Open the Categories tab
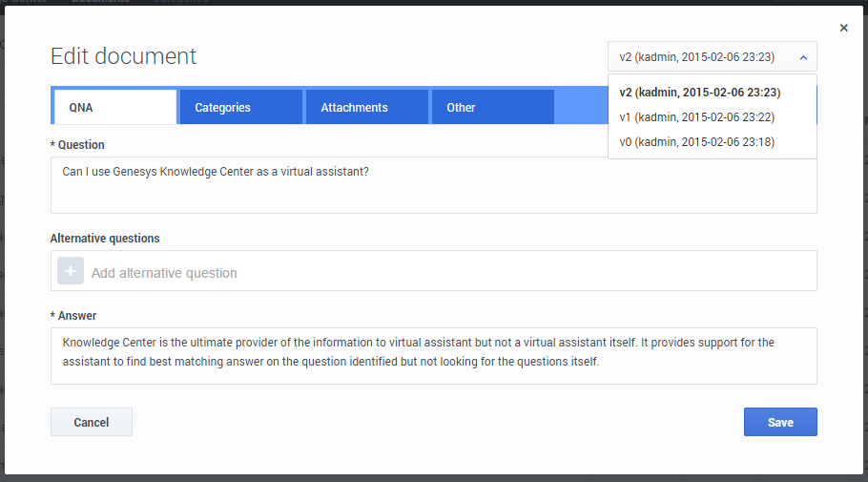The width and height of the screenshot is (868, 482). 240,108
